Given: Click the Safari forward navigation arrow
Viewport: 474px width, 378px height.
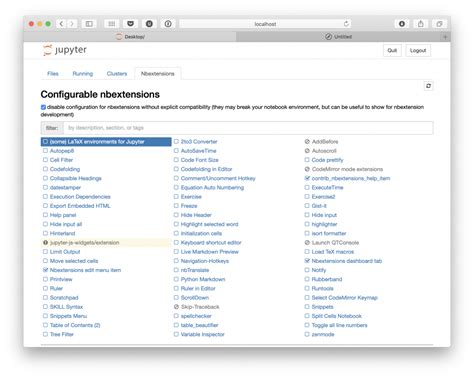Looking at the screenshot, I should click(71, 24).
